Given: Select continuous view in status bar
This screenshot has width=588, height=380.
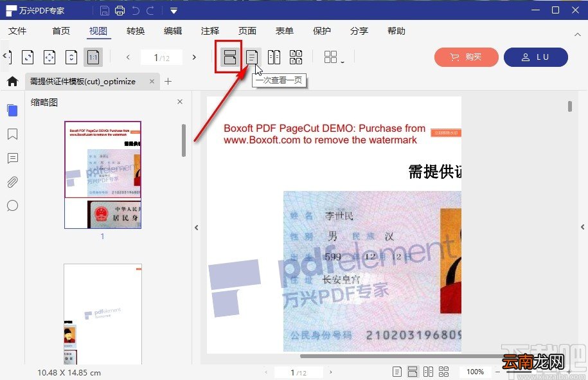Looking at the screenshot, I should (x=413, y=372).
